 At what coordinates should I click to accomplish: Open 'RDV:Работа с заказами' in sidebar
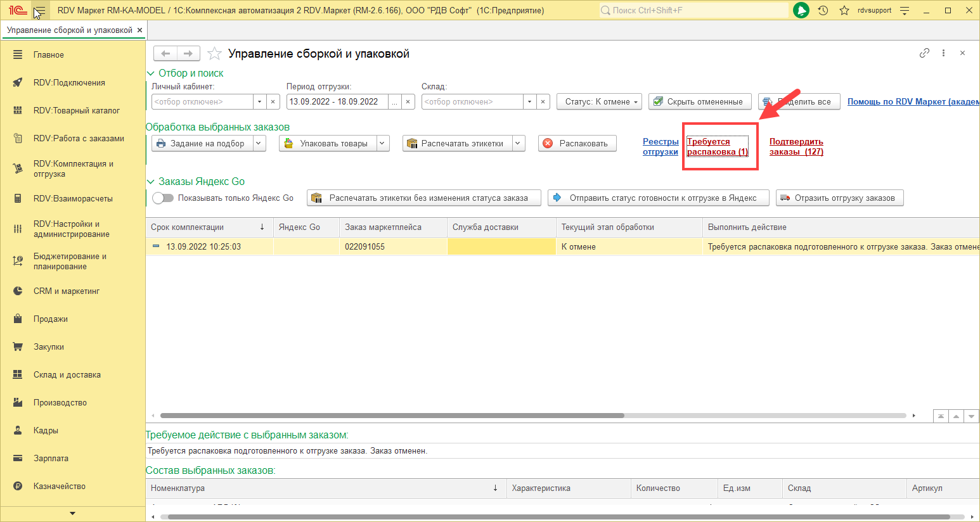tap(79, 139)
